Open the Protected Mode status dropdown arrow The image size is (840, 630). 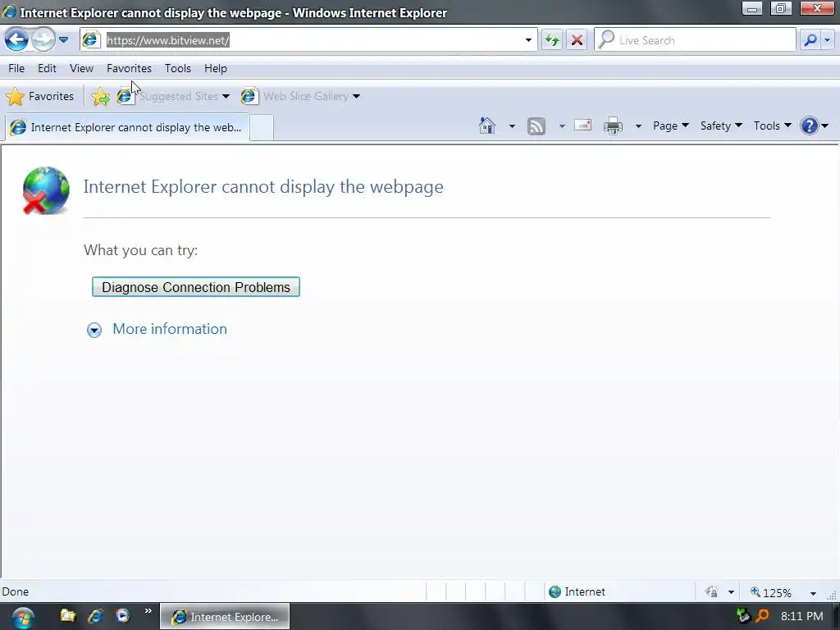pyautogui.click(x=731, y=592)
